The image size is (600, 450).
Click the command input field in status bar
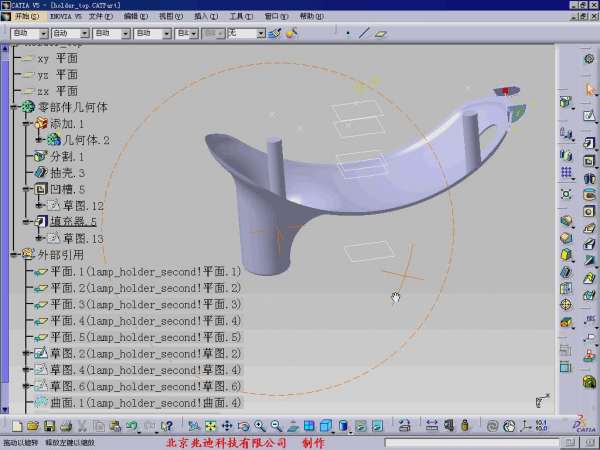coord(471,443)
